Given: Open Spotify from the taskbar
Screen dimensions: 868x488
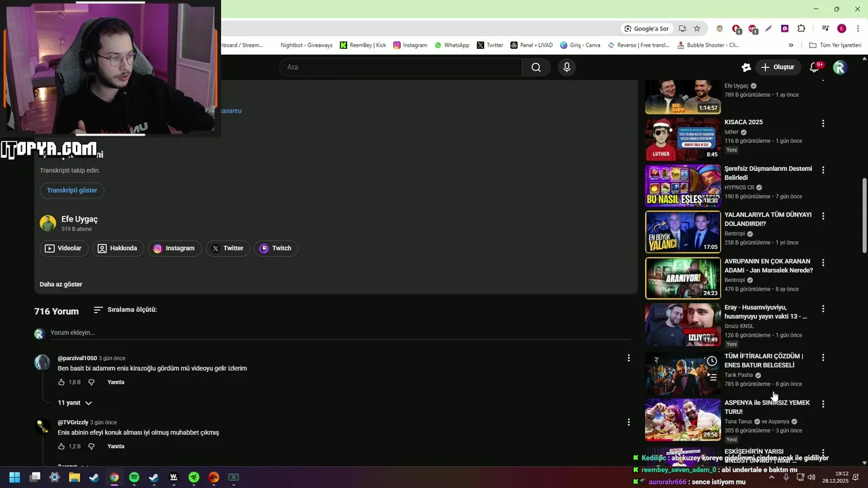Looking at the screenshot, I should (134, 477).
